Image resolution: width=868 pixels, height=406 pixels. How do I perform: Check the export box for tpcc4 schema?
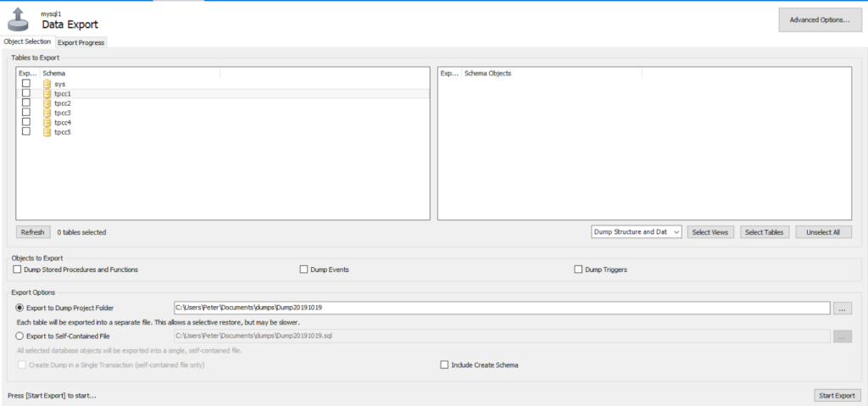26,121
